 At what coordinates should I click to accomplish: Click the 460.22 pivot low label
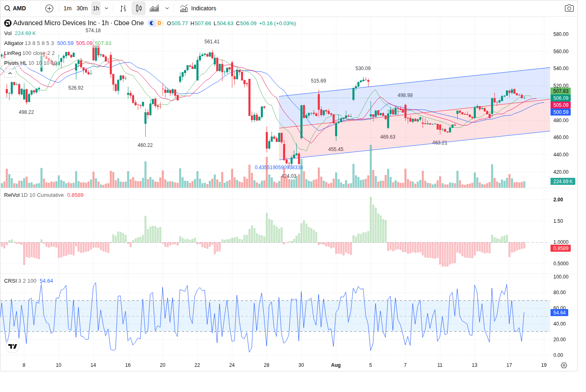click(145, 145)
